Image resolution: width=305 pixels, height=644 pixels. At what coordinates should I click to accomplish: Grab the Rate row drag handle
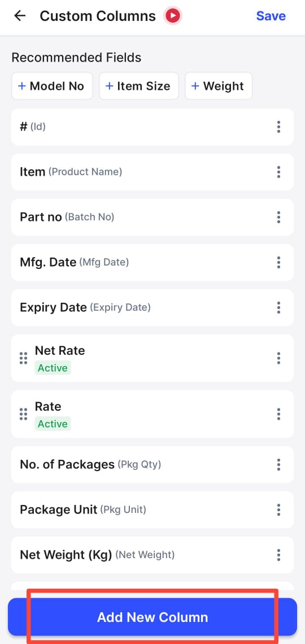tap(24, 414)
